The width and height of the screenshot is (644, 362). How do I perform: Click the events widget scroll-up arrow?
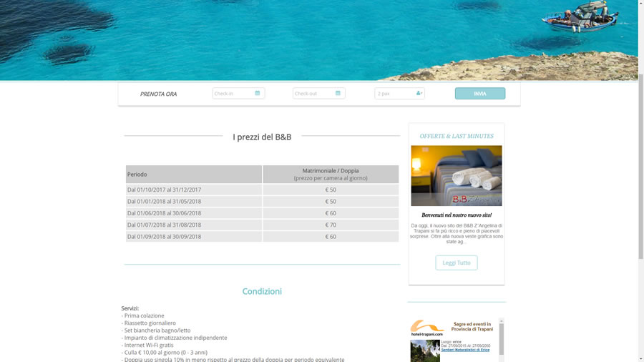click(x=502, y=321)
